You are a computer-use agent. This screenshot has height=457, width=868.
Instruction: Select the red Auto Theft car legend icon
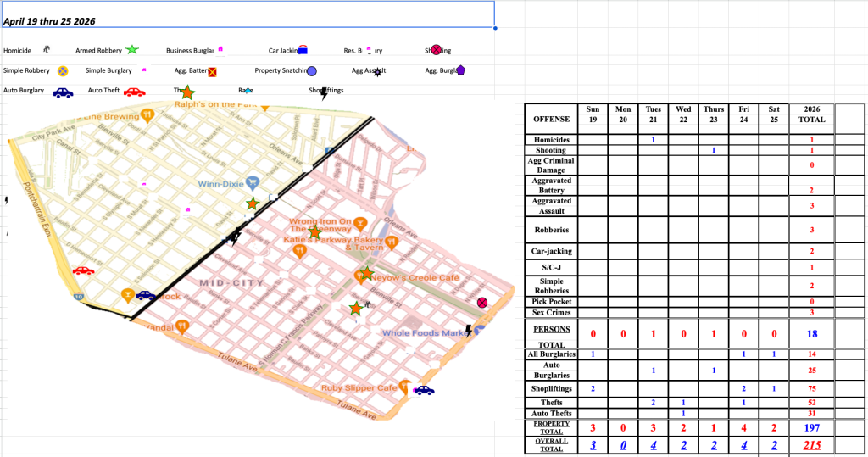click(x=134, y=92)
